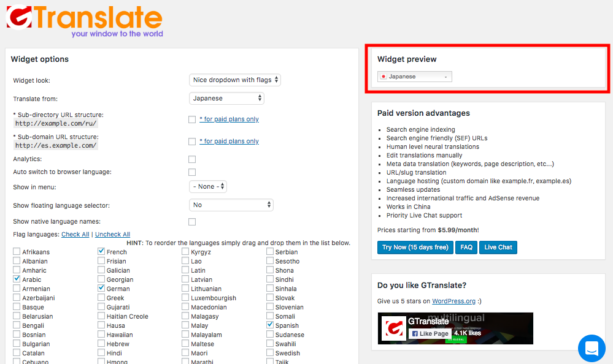The width and height of the screenshot is (613, 364).
Task: Check the Kyrgyz language checkbox
Action: [x=185, y=251]
